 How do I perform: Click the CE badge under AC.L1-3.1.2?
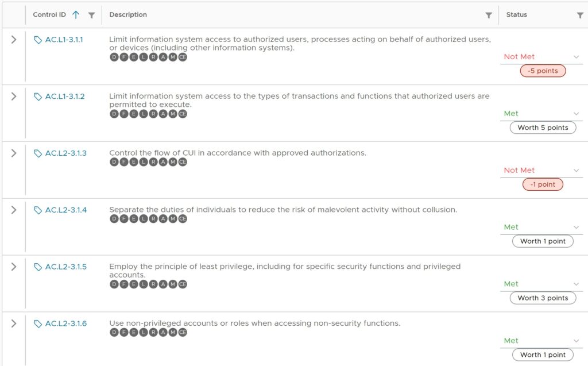tap(183, 114)
